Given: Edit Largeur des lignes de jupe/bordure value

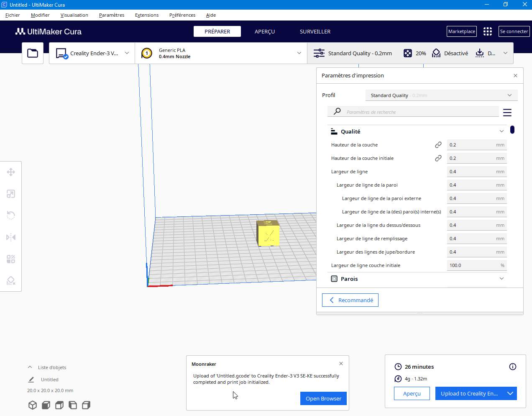Looking at the screenshot, I should (477, 252).
